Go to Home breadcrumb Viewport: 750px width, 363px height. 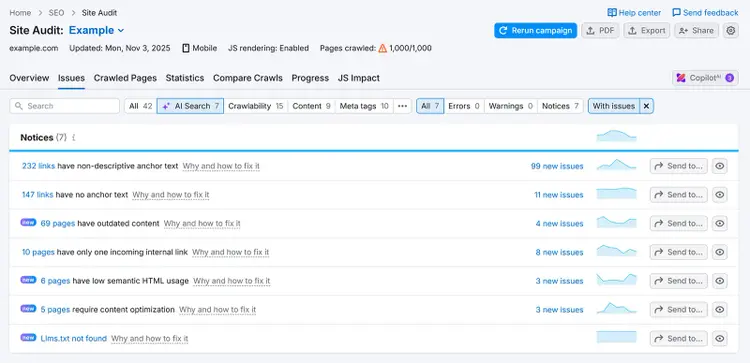(20, 13)
